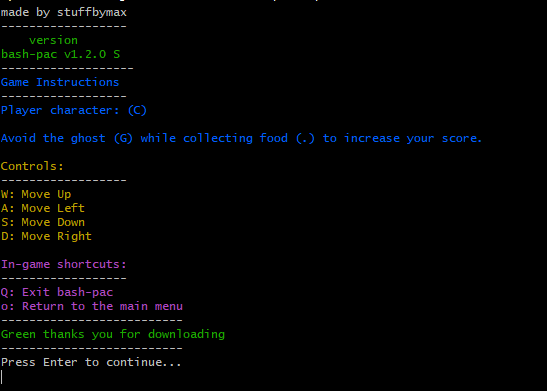This screenshot has width=547, height=391.
Task: Click the 'made by stuffbymax' text
Action: pyautogui.click(x=64, y=13)
